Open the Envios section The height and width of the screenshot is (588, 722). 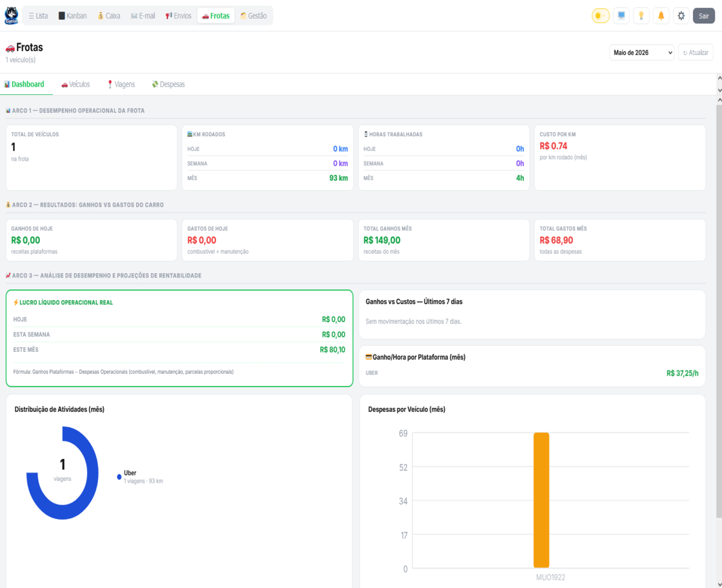[x=178, y=15]
